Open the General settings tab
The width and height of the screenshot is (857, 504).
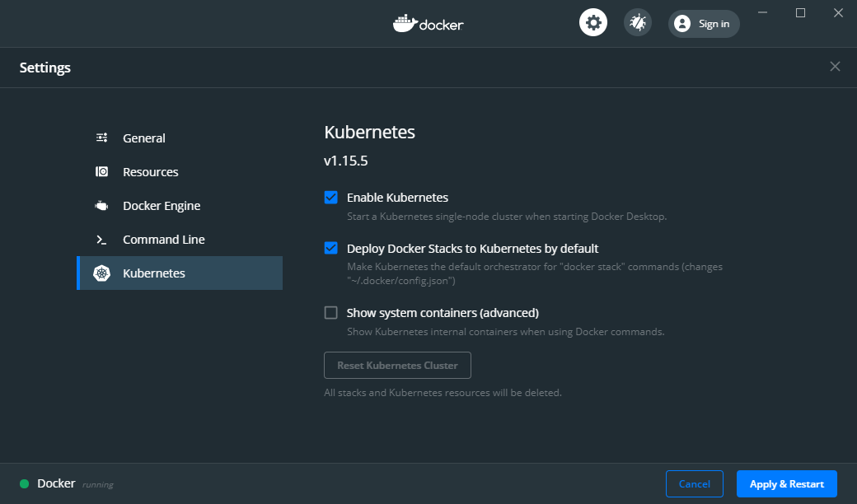[180, 138]
